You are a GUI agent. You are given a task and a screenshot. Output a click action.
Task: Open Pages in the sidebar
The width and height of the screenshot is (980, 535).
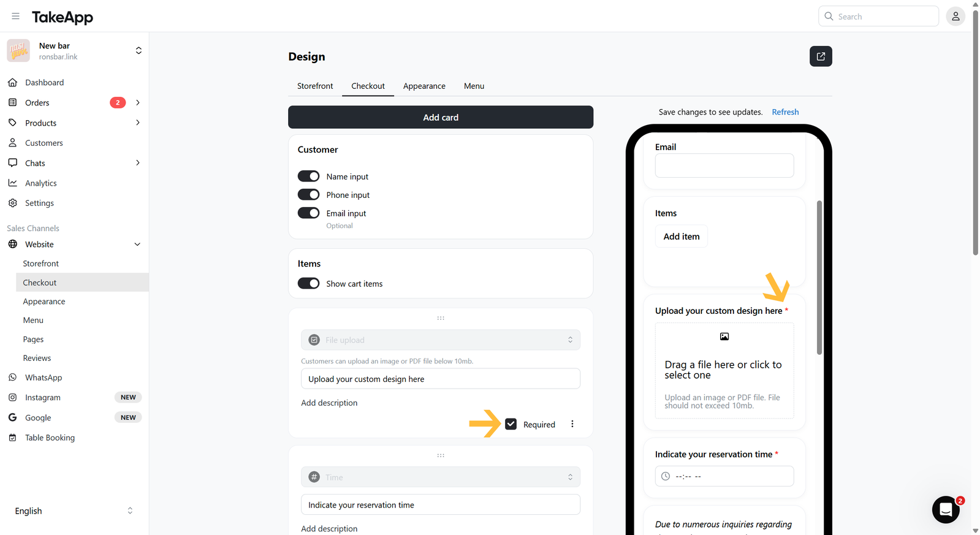pyautogui.click(x=33, y=340)
